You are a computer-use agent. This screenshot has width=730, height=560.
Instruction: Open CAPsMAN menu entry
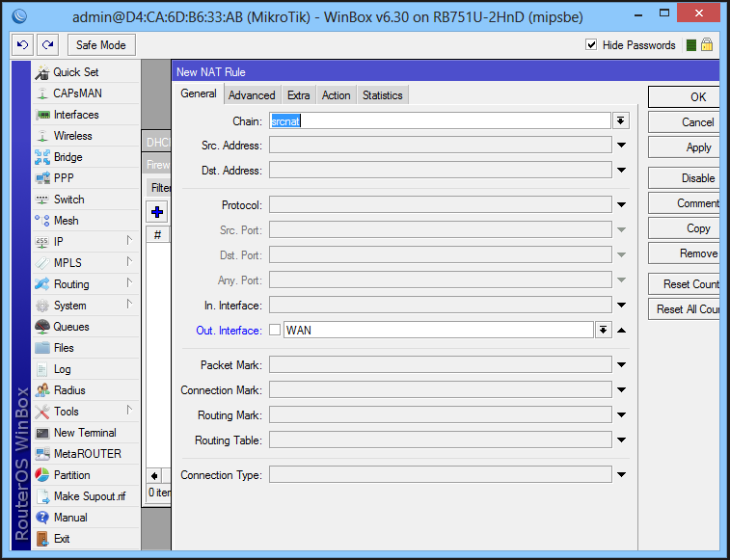86,93
